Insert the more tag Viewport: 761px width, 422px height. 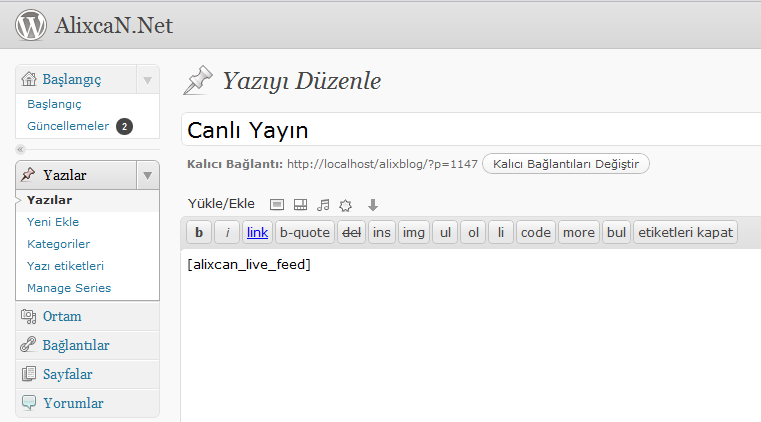pyautogui.click(x=579, y=232)
